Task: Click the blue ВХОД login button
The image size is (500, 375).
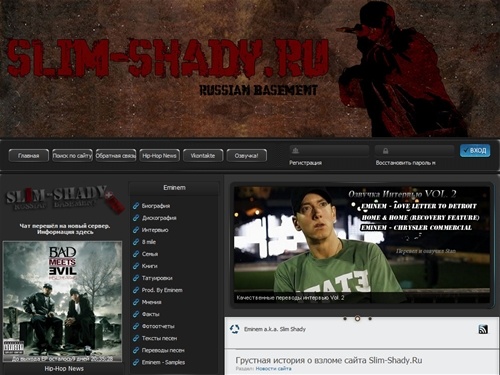Action: point(475,151)
